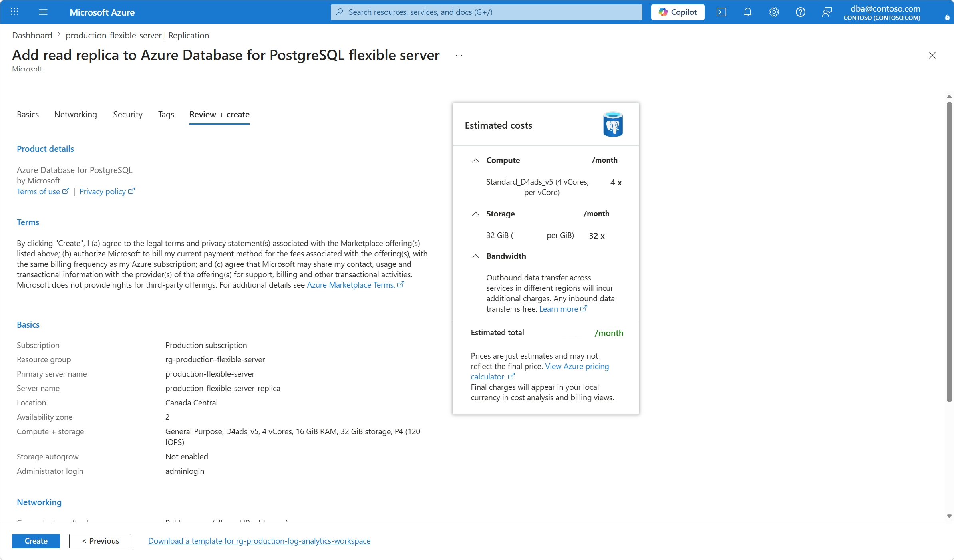Click the vertical scrollbar down arrow
The width and height of the screenshot is (954, 560).
[x=949, y=516]
